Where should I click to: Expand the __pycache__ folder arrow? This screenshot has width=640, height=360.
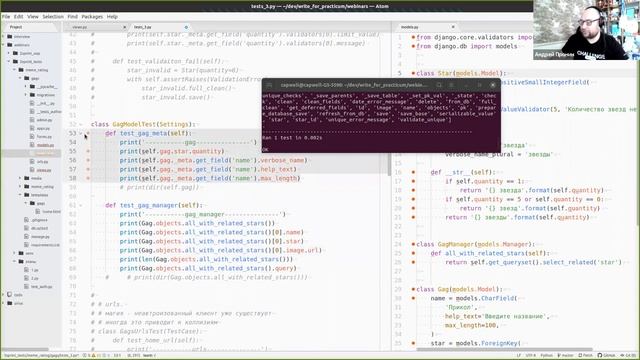click(26, 87)
